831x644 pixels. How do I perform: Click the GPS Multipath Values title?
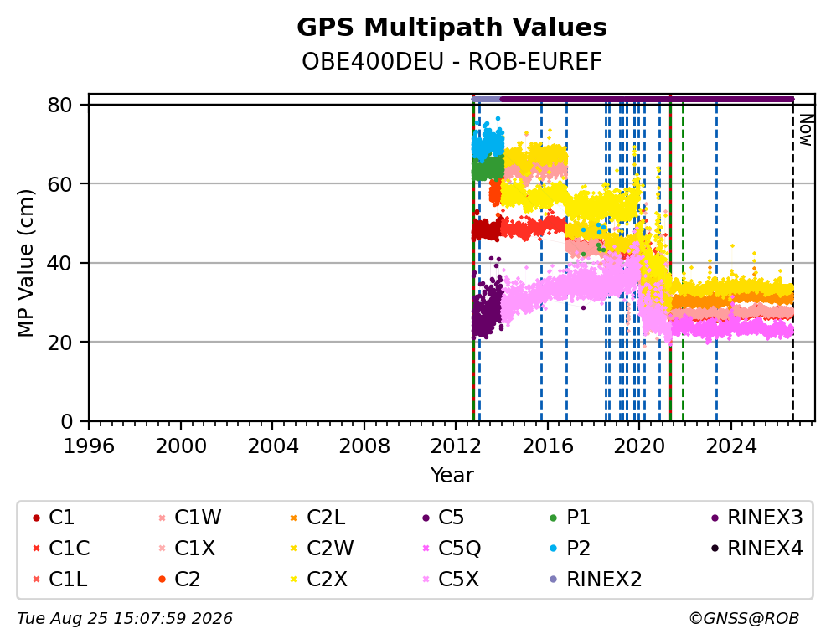tap(452, 27)
